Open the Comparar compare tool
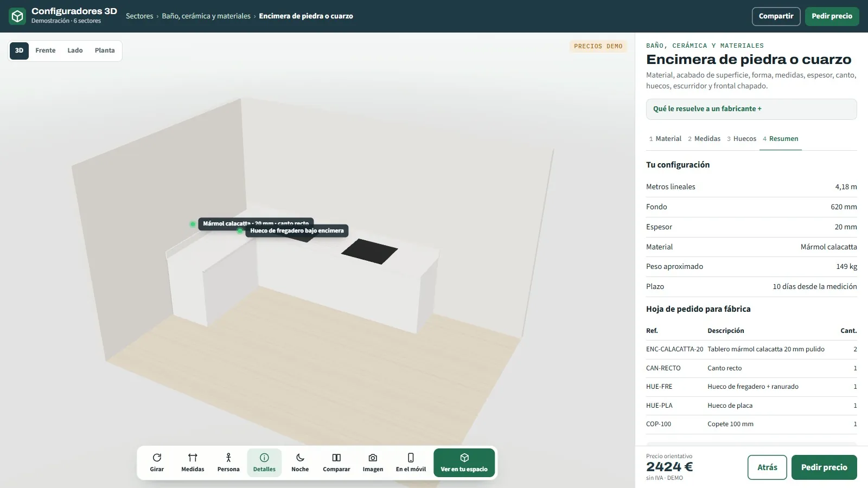This screenshot has width=868, height=488. coord(336,463)
